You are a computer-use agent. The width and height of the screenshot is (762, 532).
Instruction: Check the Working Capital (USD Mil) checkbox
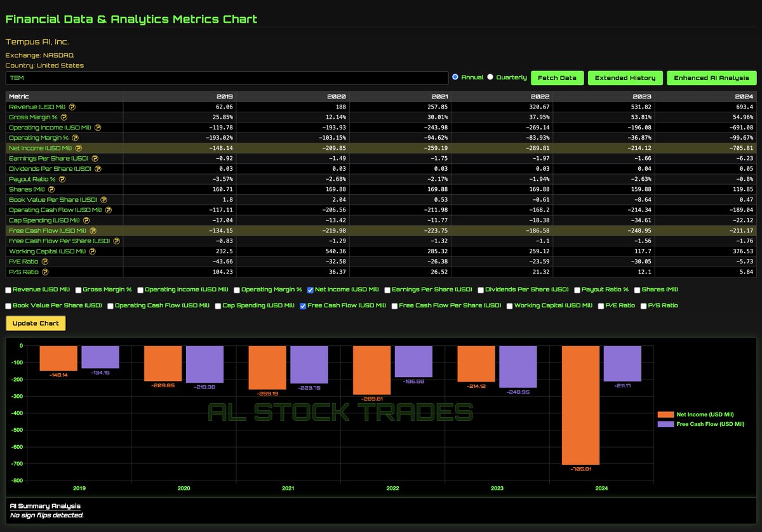click(x=510, y=305)
